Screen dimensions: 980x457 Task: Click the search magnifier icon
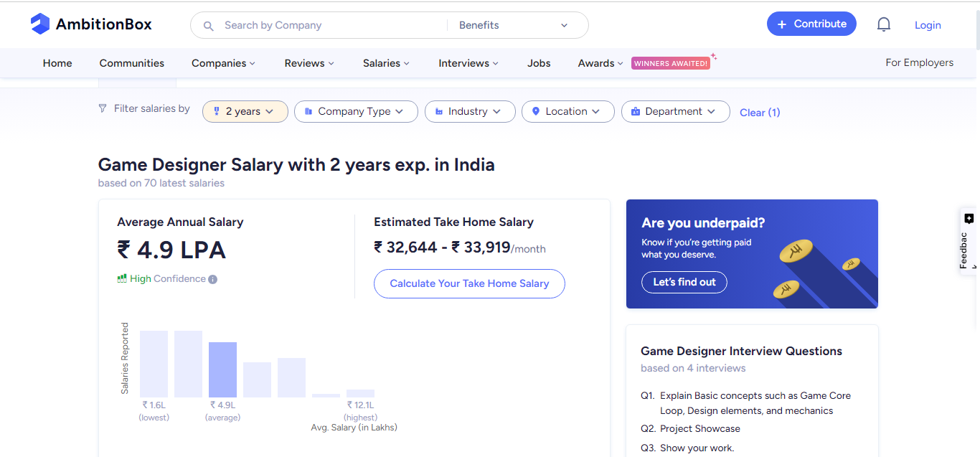click(209, 26)
